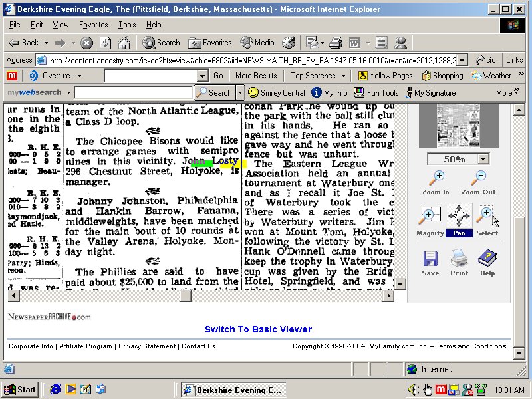Open the Favorites menu
532x399 pixels.
pos(93,25)
